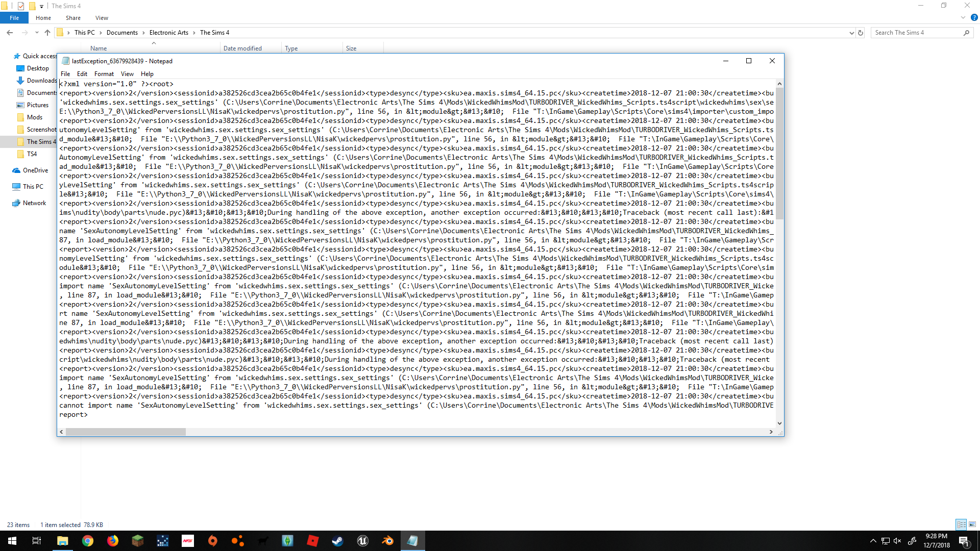
Task: Open volume control in system tray
Action: point(897,541)
